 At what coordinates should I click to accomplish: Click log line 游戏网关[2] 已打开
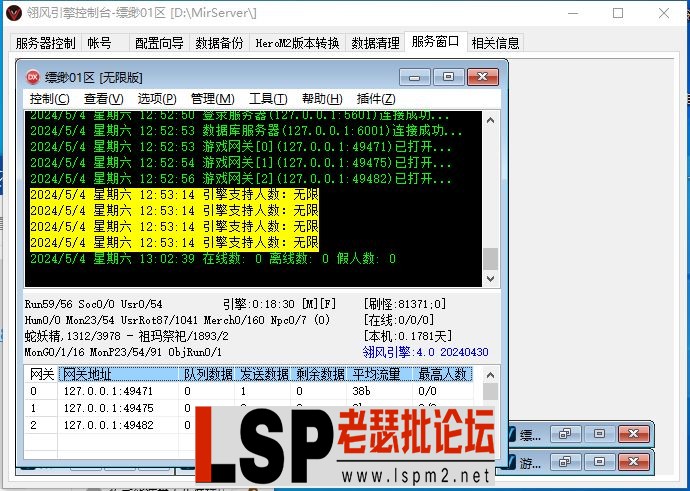[241, 179]
